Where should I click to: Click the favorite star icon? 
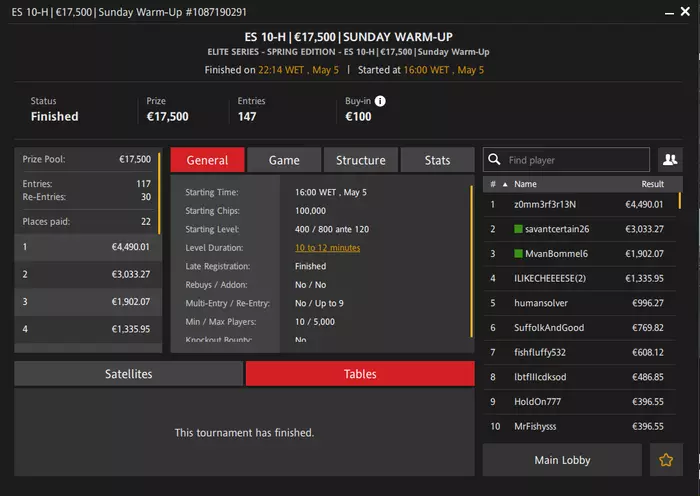click(x=666, y=460)
